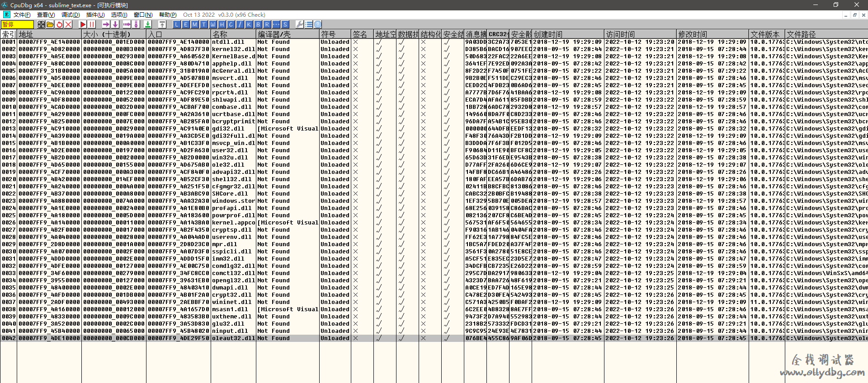Open the 选项(I) menu
Image resolution: width=868 pixels, height=383 pixels.
[119, 15]
